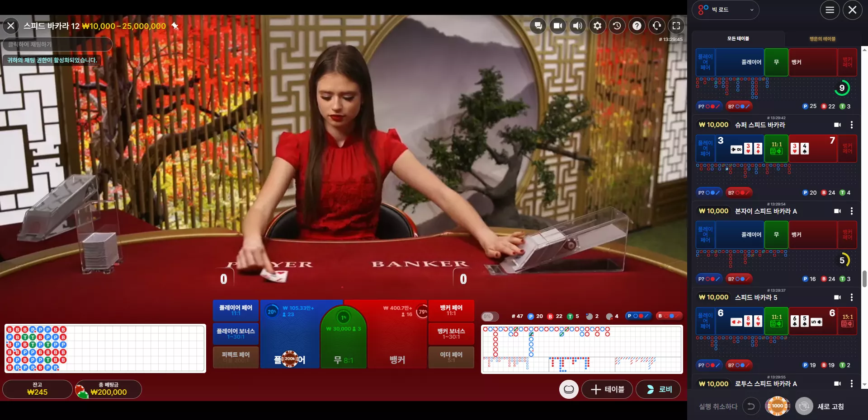Open three-dot options for 로투스 스피드 바카라 A
The height and width of the screenshot is (420, 868).
[x=852, y=383]
